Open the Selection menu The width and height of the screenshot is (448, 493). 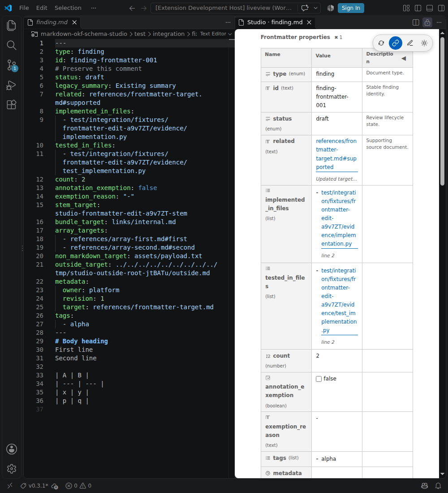[x=68, y=8]
